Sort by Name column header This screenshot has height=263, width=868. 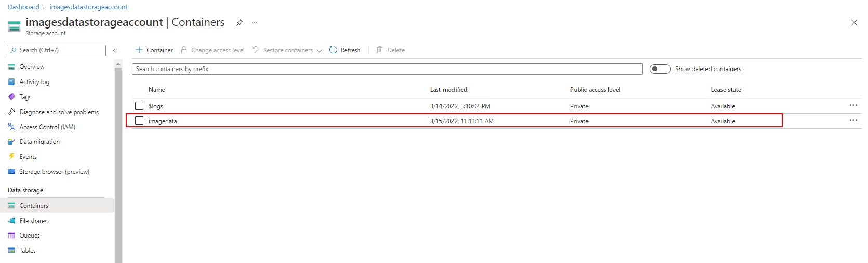coord(157,90)
